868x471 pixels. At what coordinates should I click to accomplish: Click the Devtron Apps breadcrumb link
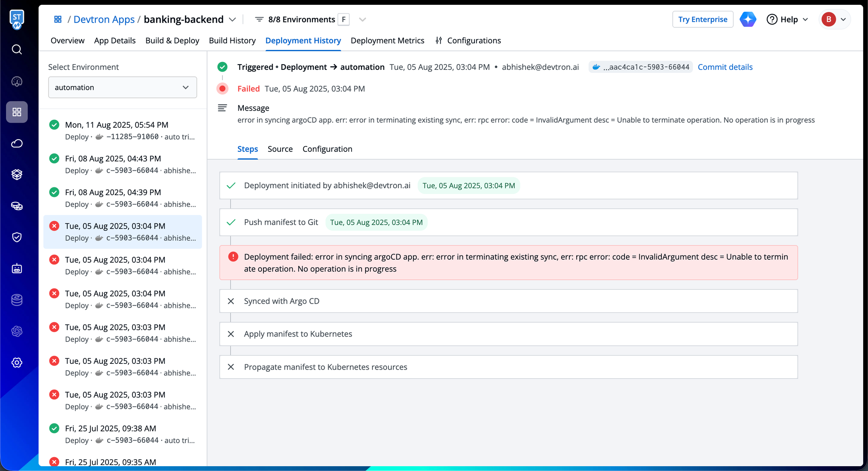(x=104, y=20)
